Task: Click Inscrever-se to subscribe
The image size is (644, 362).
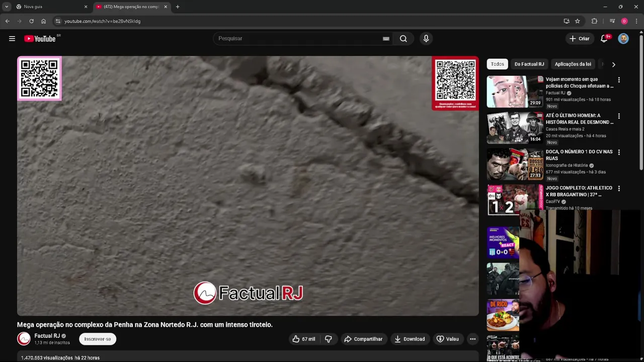Action: [98, 339]
